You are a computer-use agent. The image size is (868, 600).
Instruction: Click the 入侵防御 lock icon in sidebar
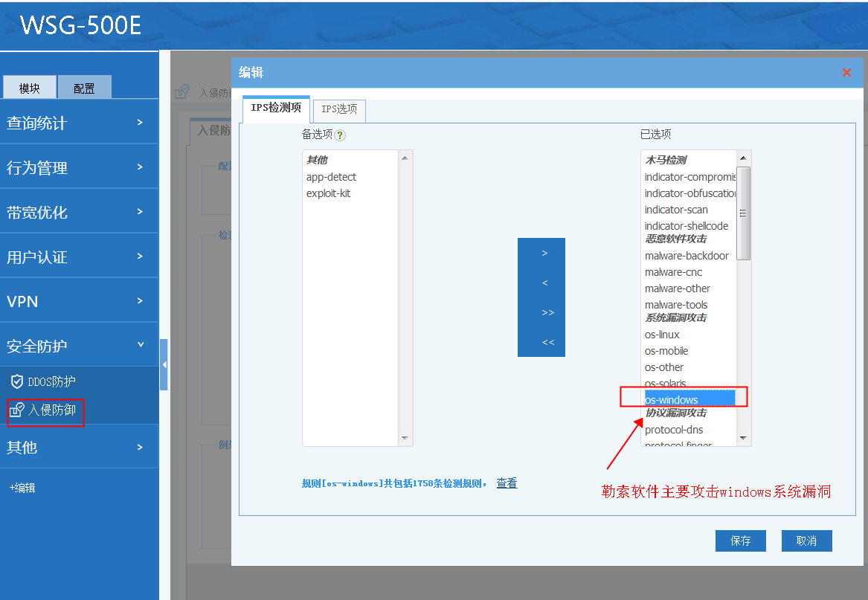point(17,410)
